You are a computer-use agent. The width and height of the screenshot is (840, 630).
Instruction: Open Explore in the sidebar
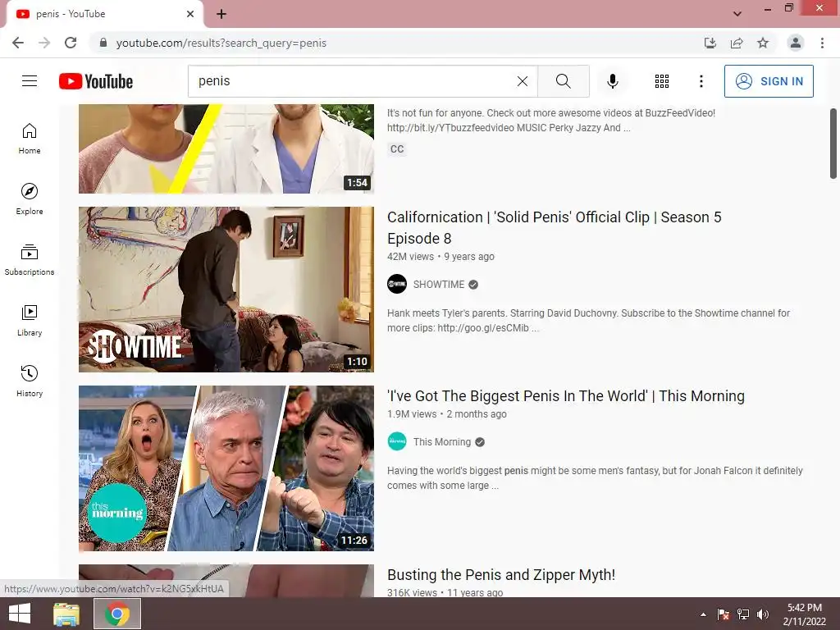click(x=30, y=199)
